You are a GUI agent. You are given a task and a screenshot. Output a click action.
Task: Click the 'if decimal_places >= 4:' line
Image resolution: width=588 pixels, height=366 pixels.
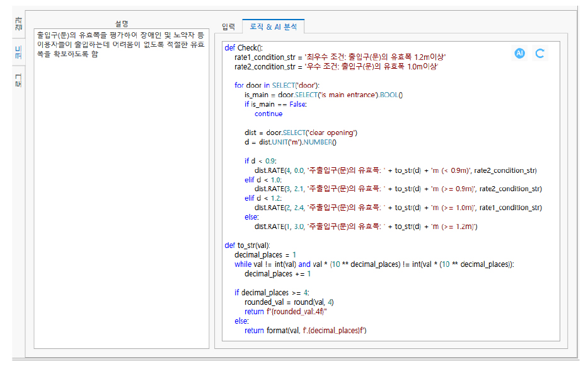pos(272,292)
